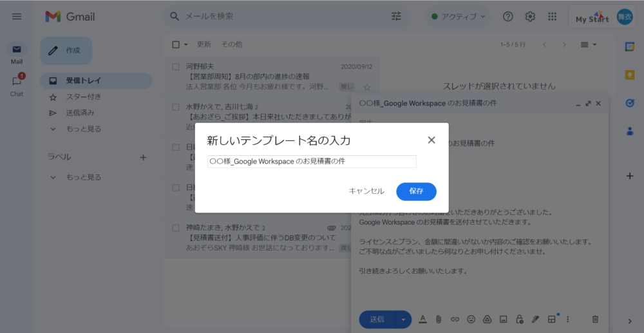The image size is (644, 333).
Task: Insert emoji icon in compose toolbar
Action: [471, 319]
